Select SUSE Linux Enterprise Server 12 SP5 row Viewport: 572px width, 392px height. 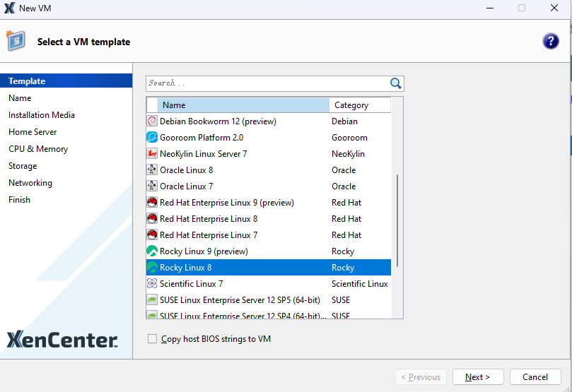coord(240,300)
